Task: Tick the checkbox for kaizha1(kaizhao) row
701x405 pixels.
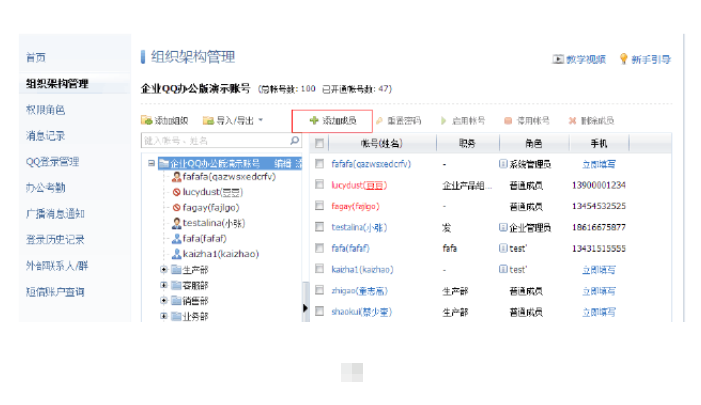Action: (319, 269)
